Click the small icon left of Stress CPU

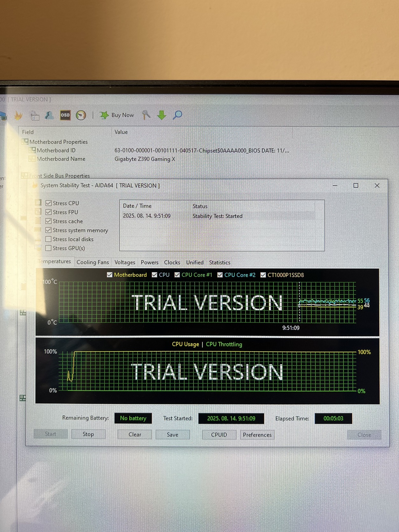38,203
